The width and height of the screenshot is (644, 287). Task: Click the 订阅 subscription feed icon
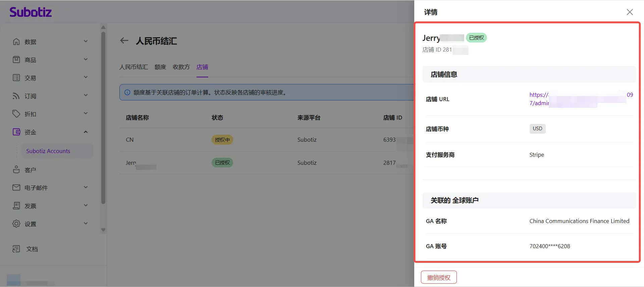[x=16, y=96]
